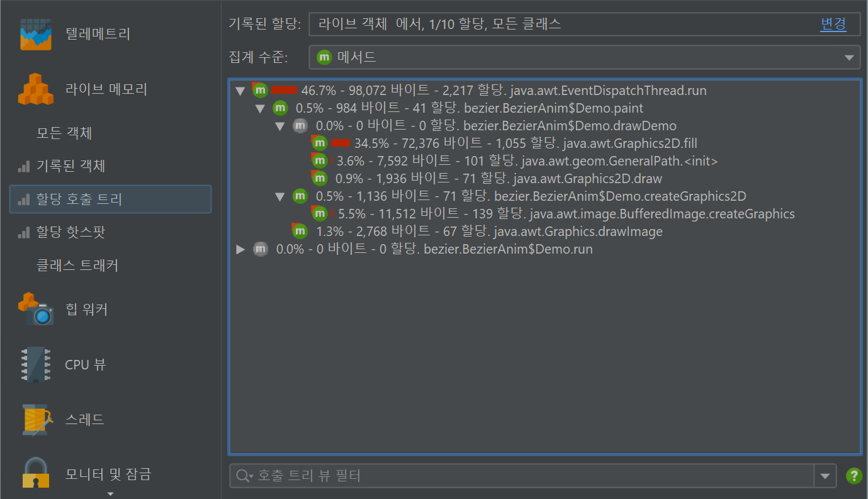Click method icon of BezierAnim$Demo.paint row
Screen dimensions: 868x499
click(280, 108)
